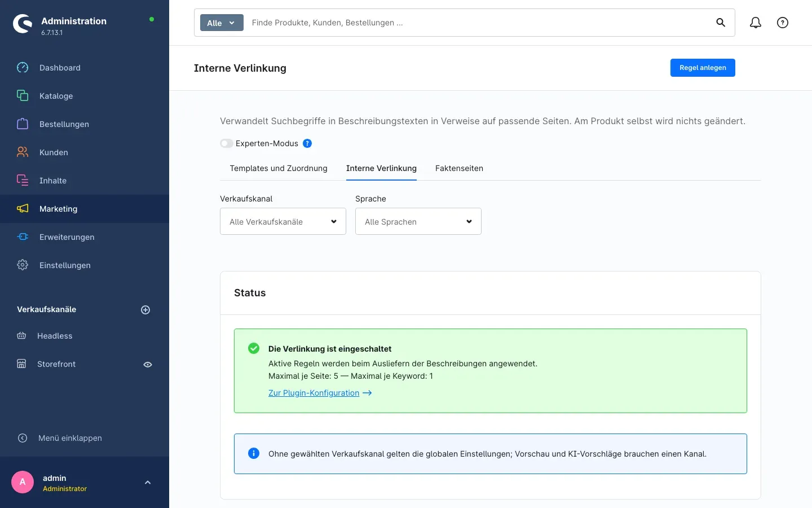812x508 pixels.
Task: Click the version number 6.7.13.1
Action: tap(52, 33)
